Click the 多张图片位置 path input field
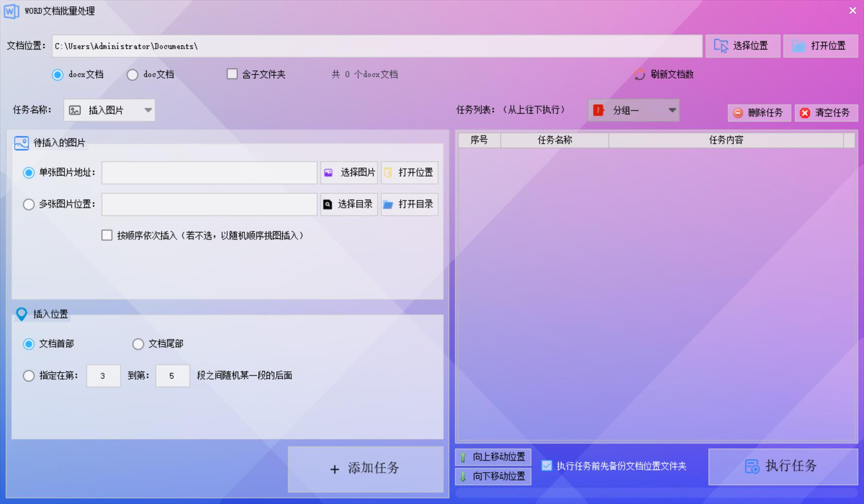 209,204
